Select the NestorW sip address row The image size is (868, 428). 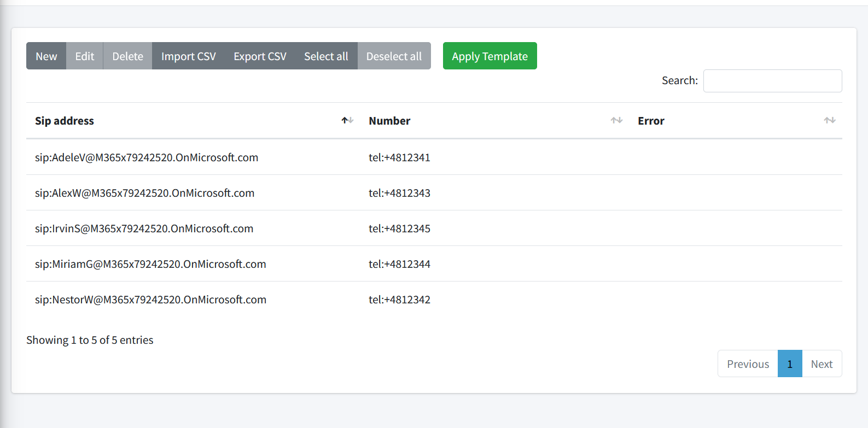(150, 300)
